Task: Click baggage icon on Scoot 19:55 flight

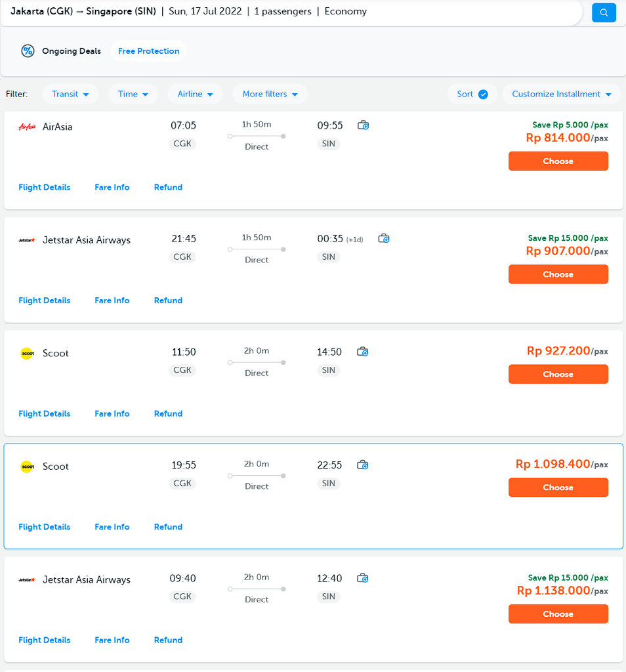Action: (x=363, y=465)
